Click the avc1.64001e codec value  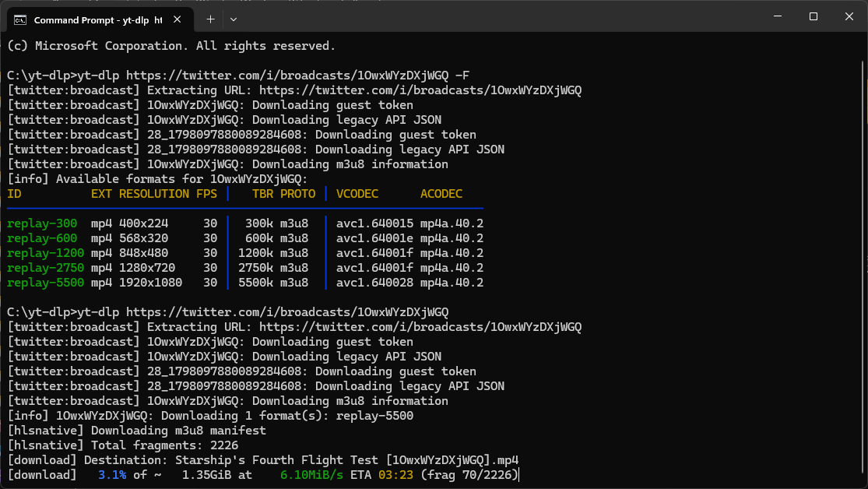point(374,239)
